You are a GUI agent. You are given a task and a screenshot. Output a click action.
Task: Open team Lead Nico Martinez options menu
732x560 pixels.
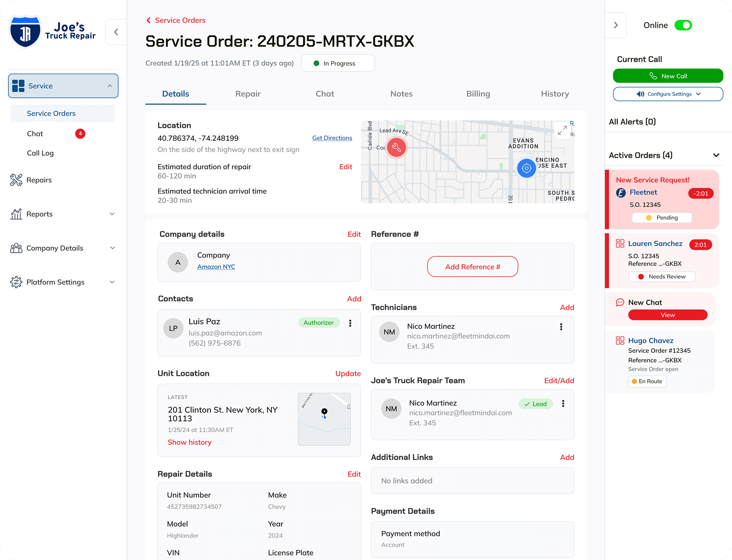tap(563, 404)
